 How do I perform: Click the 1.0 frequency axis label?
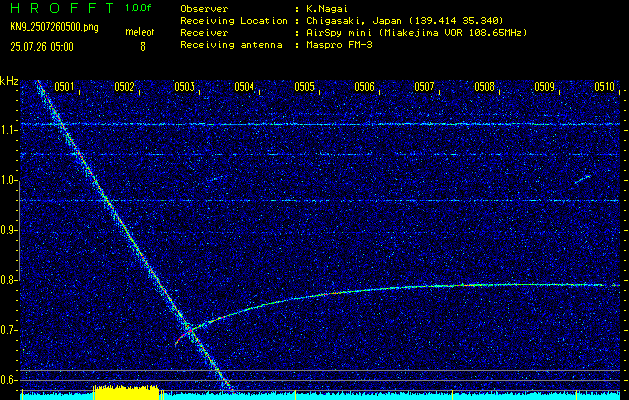coord(7,181)
